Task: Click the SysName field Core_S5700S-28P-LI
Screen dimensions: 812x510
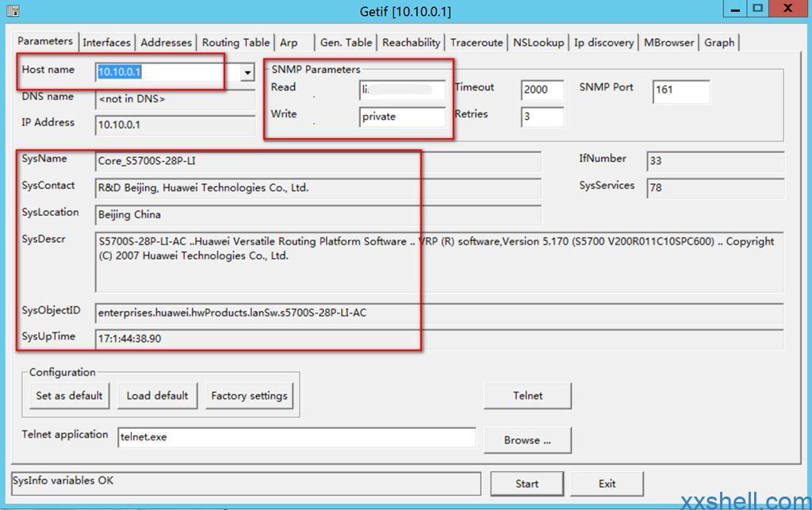Action: (319, 161)
